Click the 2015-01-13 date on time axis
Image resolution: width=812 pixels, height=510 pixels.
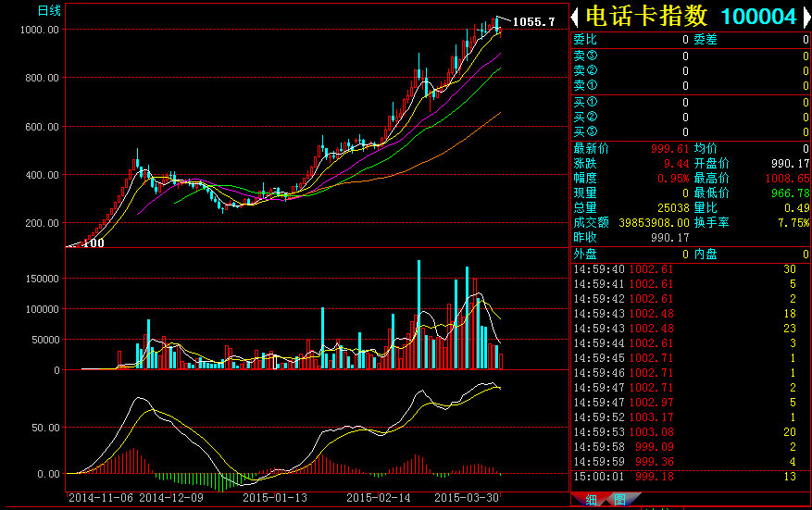pos(275,498)
